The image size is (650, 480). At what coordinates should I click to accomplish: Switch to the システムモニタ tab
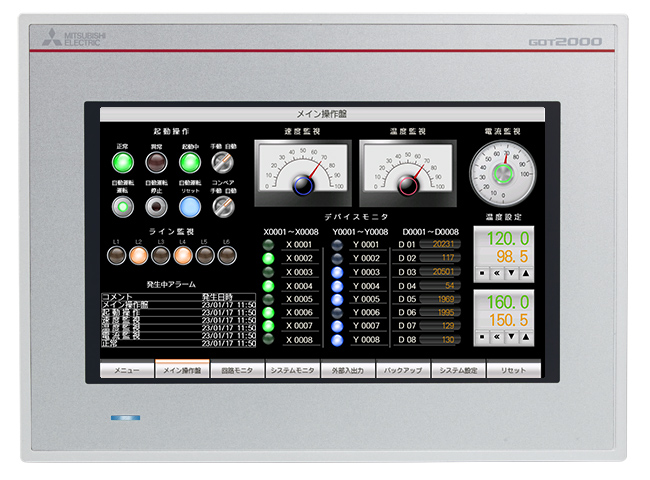tap(293, 370)
